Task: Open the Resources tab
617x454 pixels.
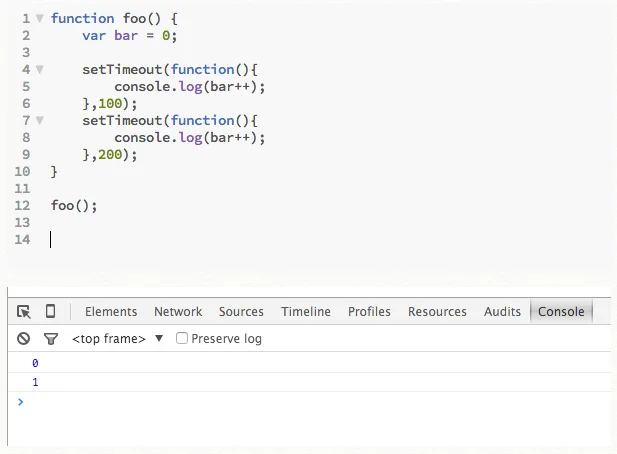Action: coord(437,312)
